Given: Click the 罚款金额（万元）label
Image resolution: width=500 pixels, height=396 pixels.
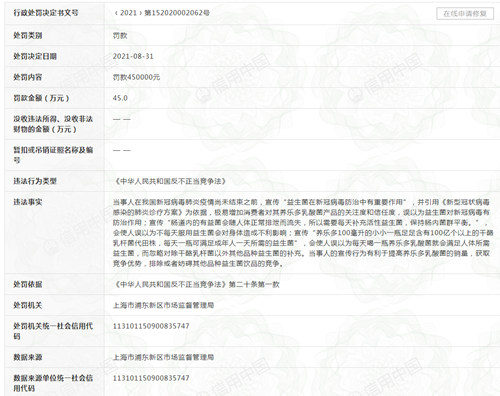Looking at the screenshot, I should click(x=41, y=98).
